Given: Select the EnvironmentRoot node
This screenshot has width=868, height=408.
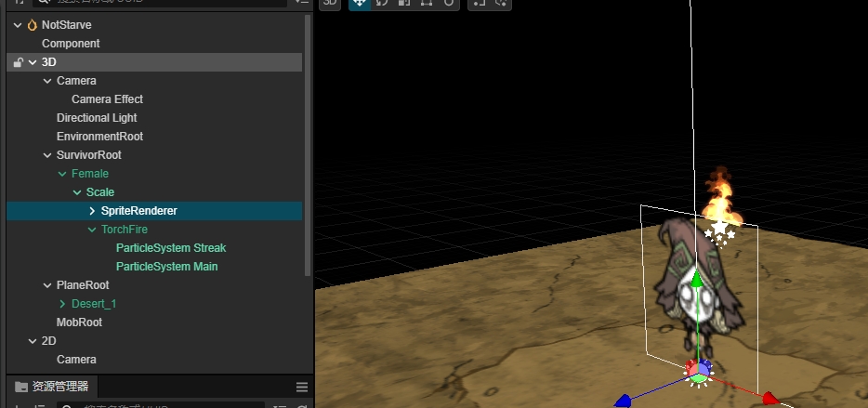Looking at the screenshot, I should pyautogui.click(x=100, y=137).
